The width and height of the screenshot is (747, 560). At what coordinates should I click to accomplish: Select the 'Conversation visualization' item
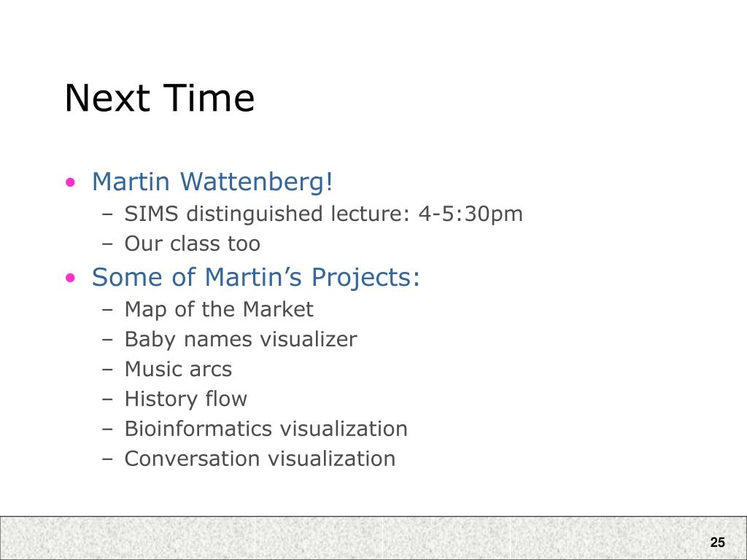click(x=260, y=459)
